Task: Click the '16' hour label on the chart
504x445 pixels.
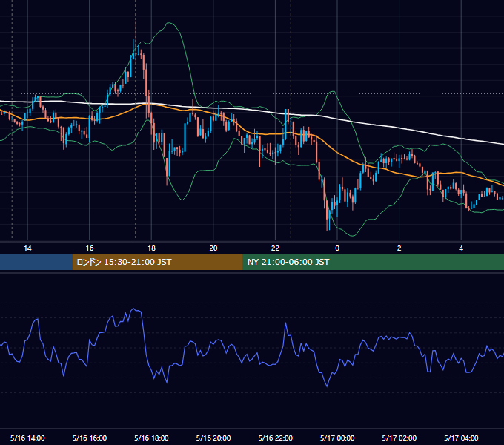Action: 90,248
